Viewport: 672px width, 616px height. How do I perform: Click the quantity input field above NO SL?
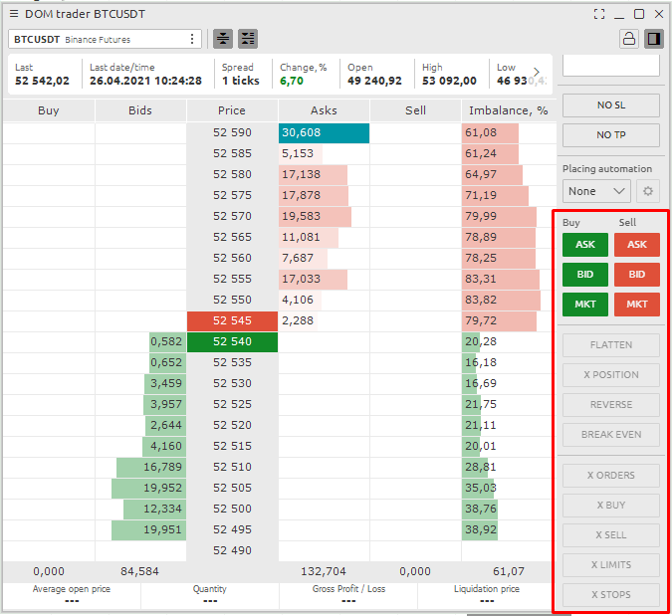610,67
